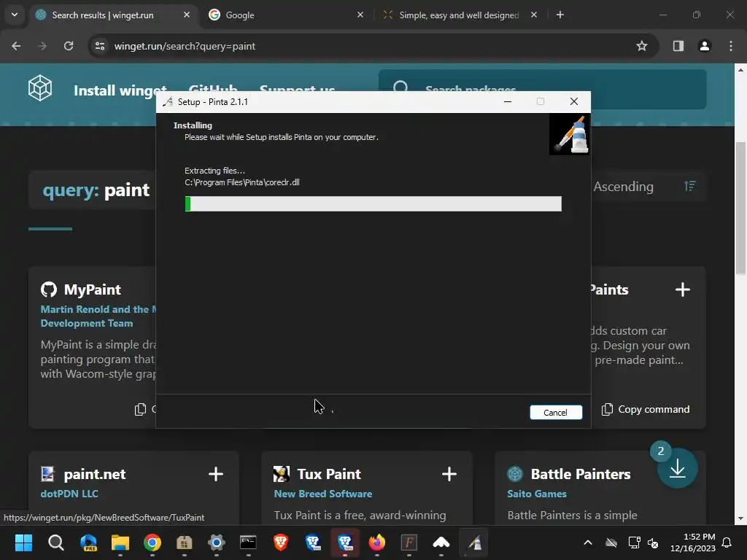Viewport: 747px width, 560px height.
Task: Click the sort direction icon
Action: 690,186
